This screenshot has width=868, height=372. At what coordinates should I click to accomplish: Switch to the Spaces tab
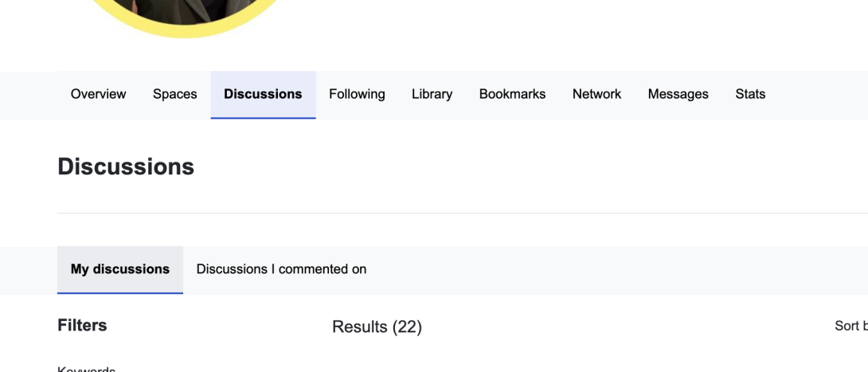174,94
